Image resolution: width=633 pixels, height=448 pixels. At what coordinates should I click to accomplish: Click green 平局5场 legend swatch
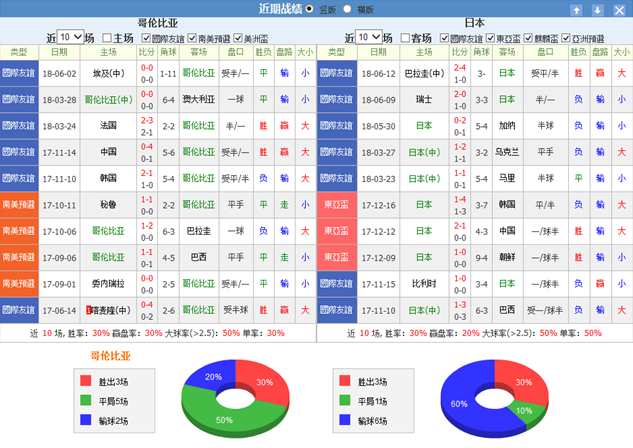coord(86,400)
